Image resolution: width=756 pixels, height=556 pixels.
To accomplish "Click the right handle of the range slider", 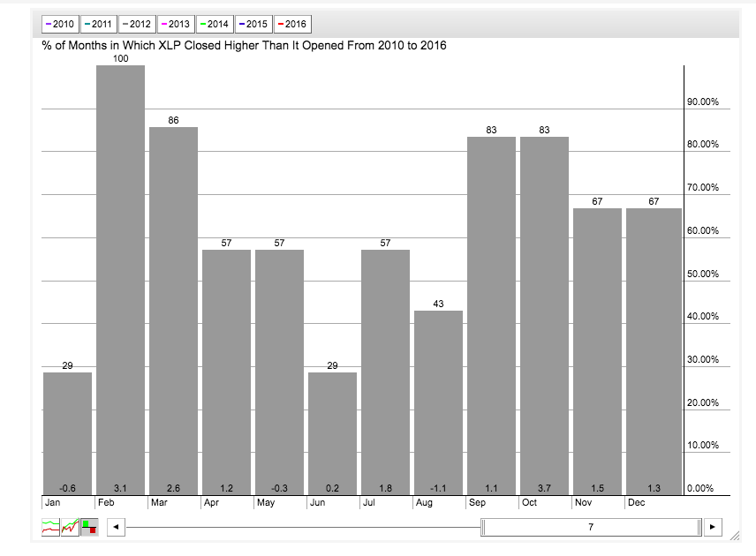I will point(699,527).
